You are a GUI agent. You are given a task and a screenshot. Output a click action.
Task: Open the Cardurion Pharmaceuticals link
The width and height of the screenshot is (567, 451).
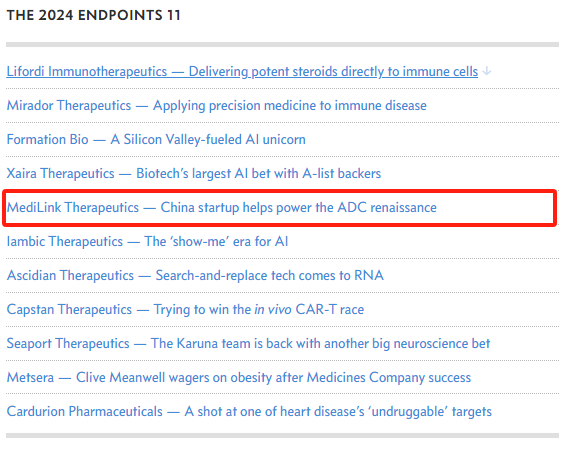click(x=249, y=412)
